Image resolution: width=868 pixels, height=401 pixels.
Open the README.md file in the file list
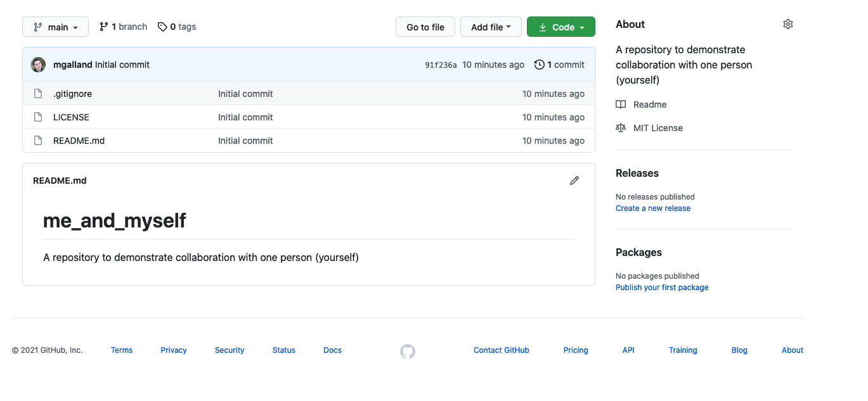[79, 141]
